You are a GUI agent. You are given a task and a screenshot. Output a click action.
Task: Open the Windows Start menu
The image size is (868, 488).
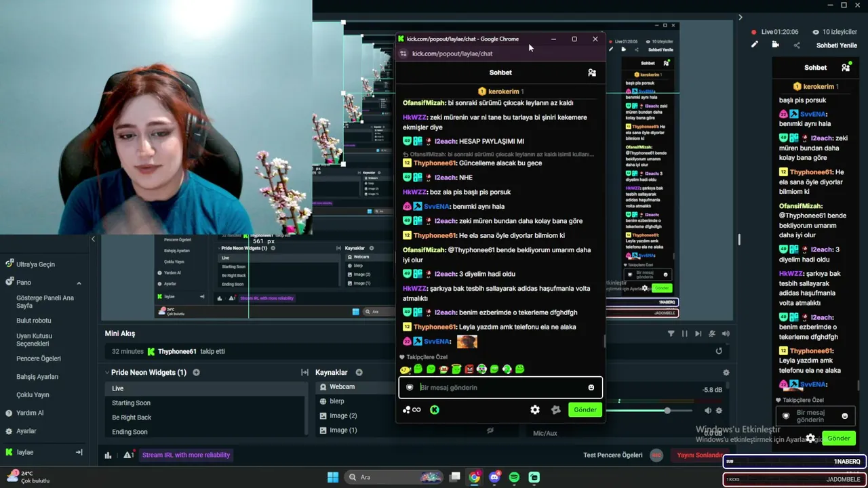point(333,477)
